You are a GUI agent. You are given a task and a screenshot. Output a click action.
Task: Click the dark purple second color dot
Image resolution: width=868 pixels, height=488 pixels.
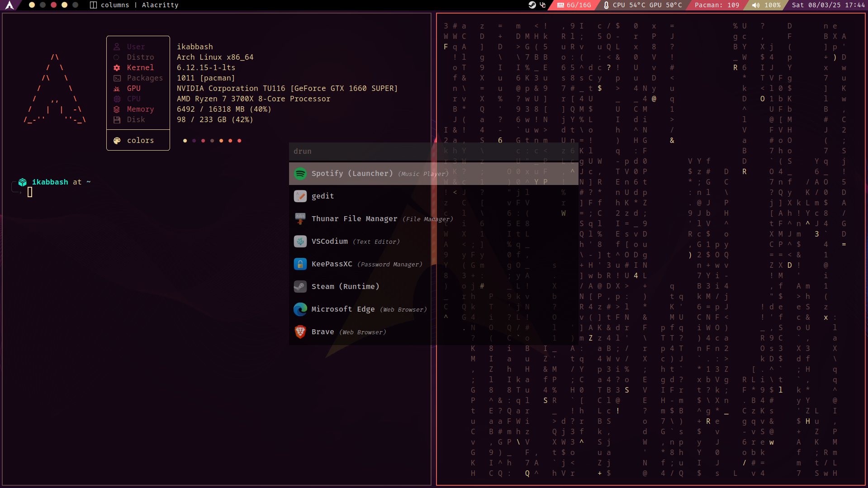tap(194, 141)
